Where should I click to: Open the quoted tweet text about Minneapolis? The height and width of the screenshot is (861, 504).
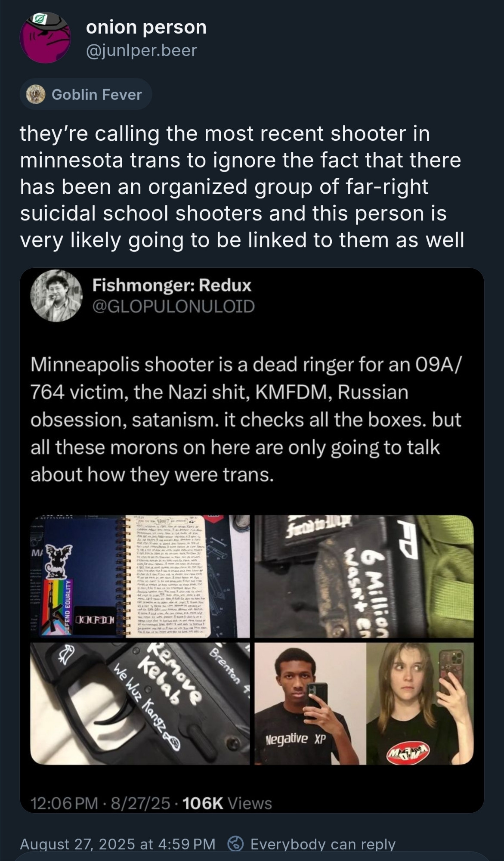(x=246, y=420)
